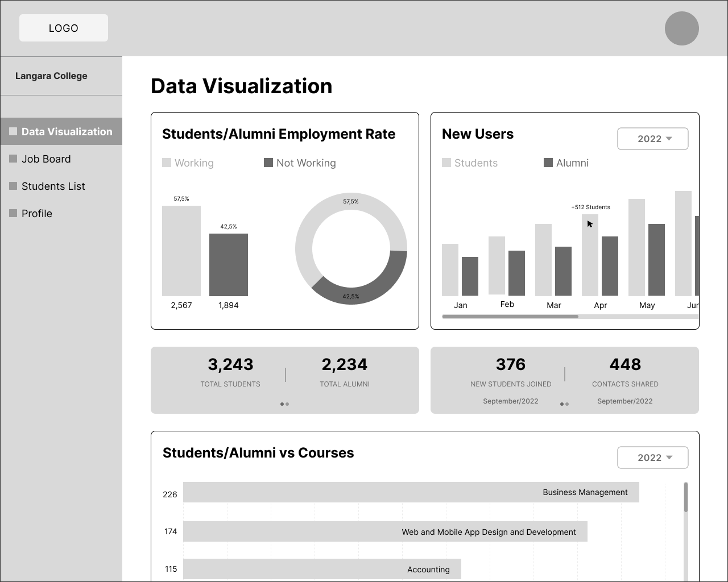Click the Alumni legend color swatch
Viewport: 728px width, 582px height.
pyautogui.click(x=548, y=163)
